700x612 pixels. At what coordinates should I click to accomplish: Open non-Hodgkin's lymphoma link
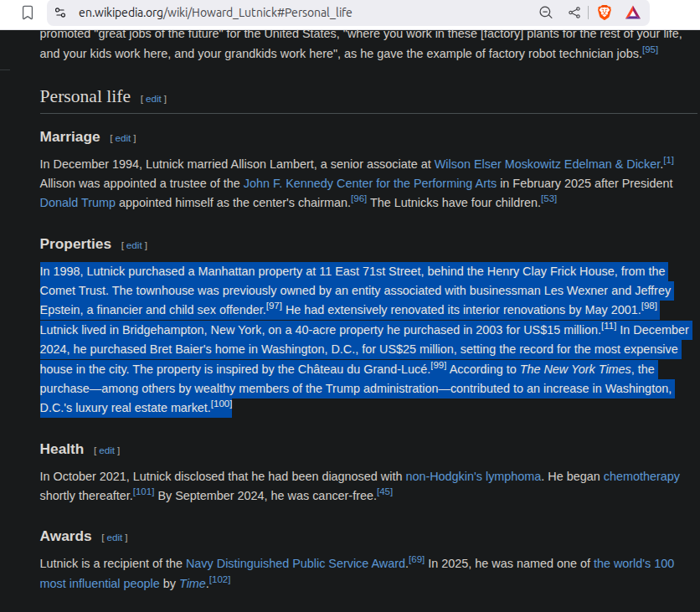coord(473,476)
